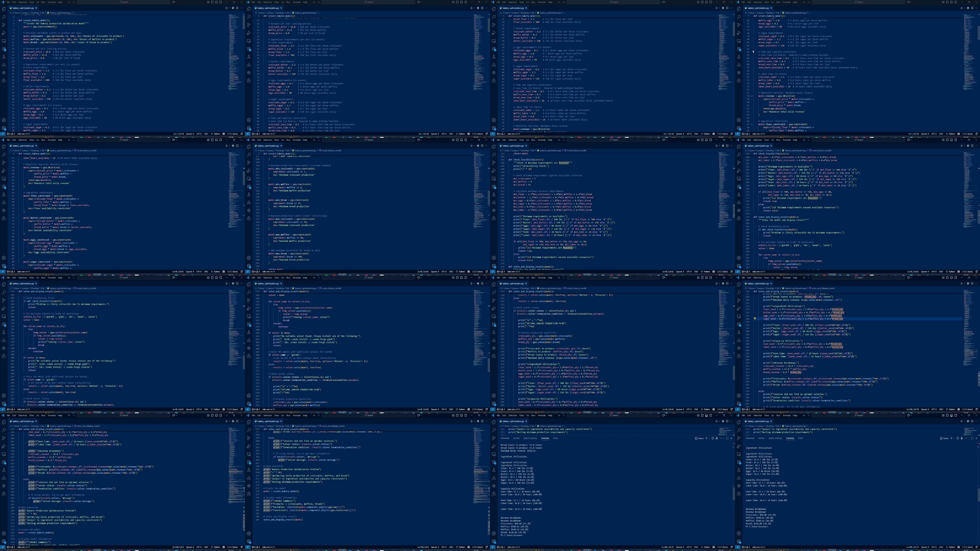980x551 pixels.
Task: Toggle secondary side bar, 'min_croissants = 5' window
Action: (x=711, y=140)
